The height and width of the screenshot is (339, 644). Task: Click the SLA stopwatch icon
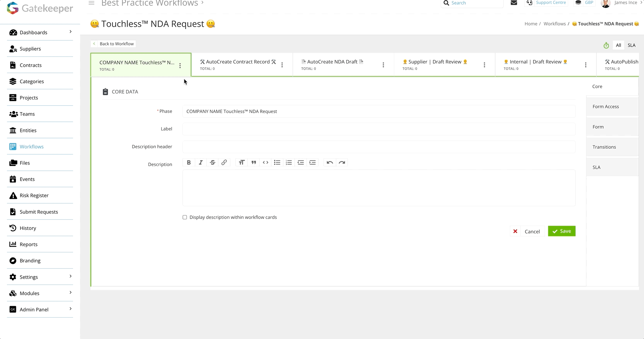coord(606,45)
